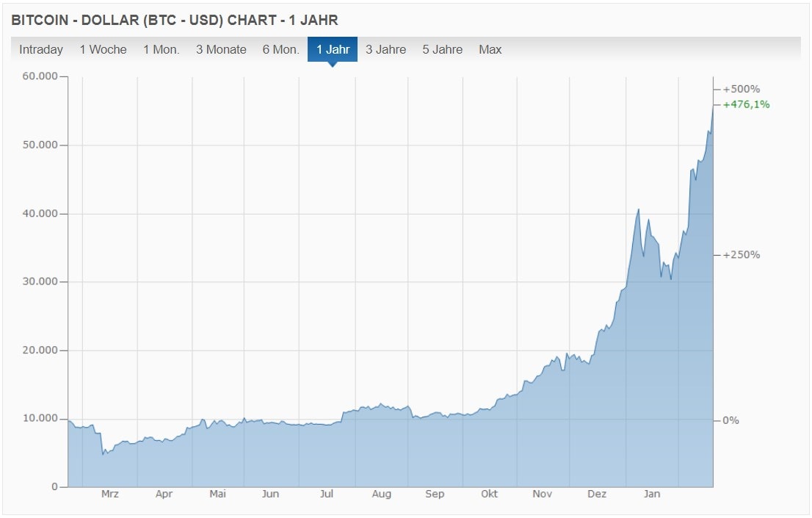812x518 pixels.
Task: Select the 5 Jahre time range
Action: click(442, 50)
